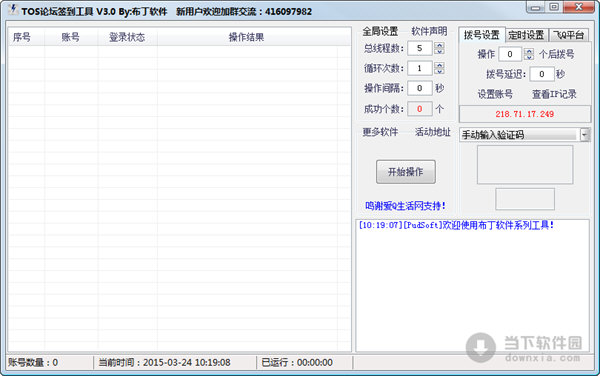Click the 循环次数 input field

pyautogui.click(x=420, y=68)
